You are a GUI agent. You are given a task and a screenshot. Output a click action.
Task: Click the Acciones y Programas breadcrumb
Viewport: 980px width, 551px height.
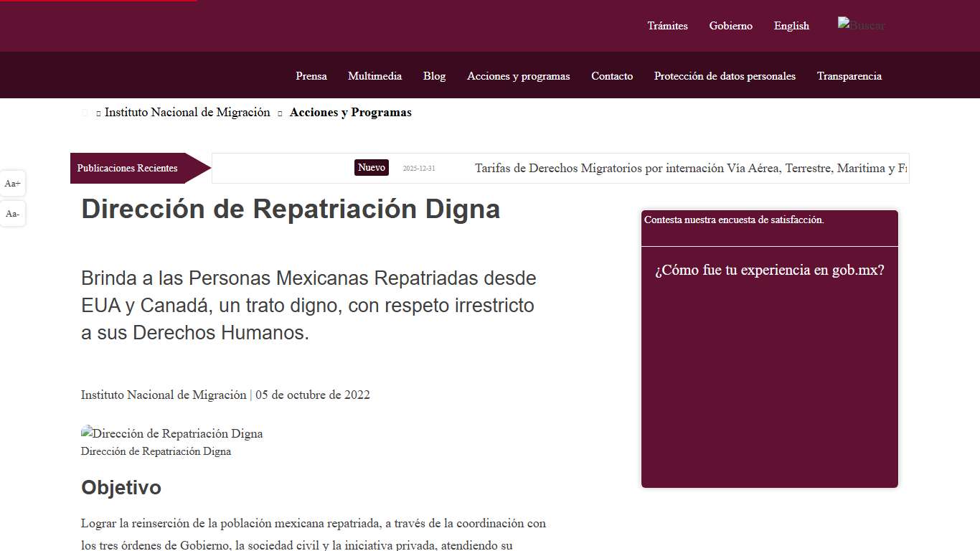click(350, 113)
